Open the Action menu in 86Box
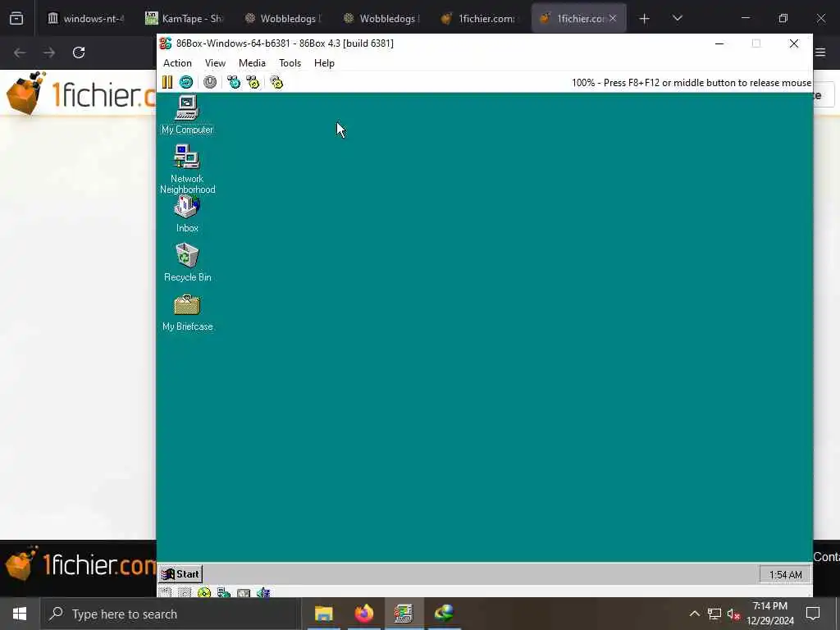 [x=177, y=62]
